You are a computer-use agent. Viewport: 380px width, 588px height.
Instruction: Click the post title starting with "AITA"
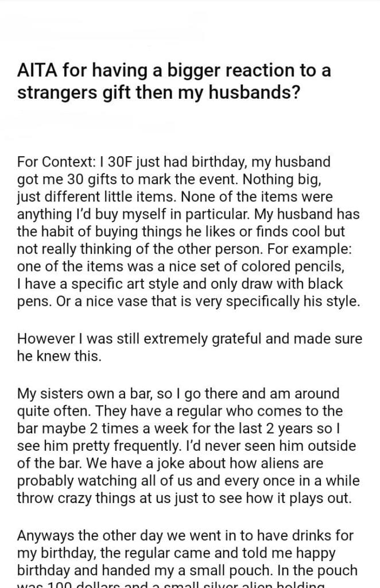pos(175,82)
